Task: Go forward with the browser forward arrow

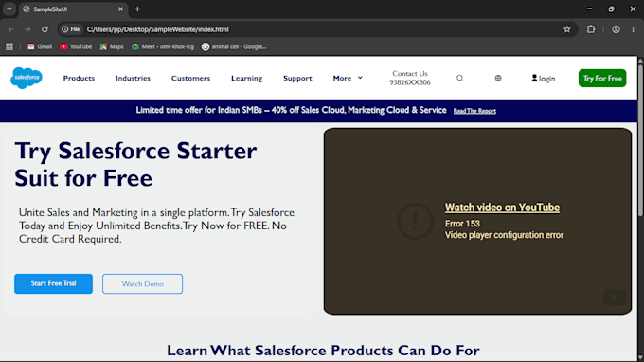Action: [x=27, y=29]
